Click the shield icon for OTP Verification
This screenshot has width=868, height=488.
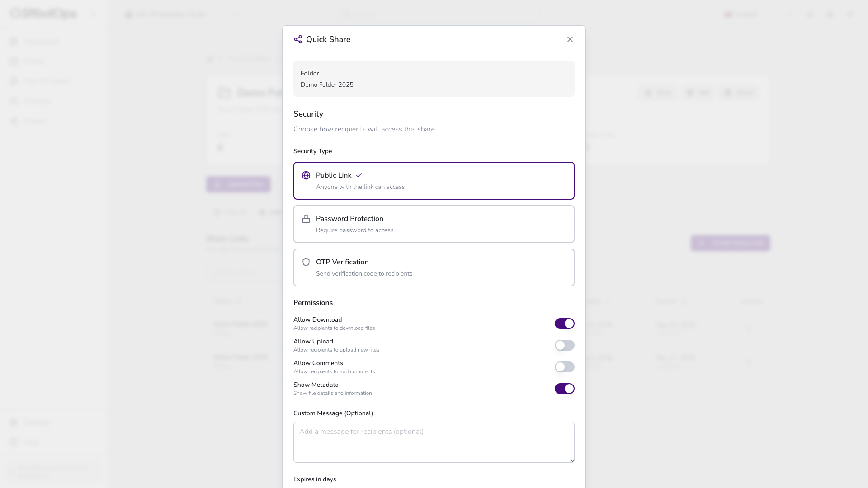306,262
